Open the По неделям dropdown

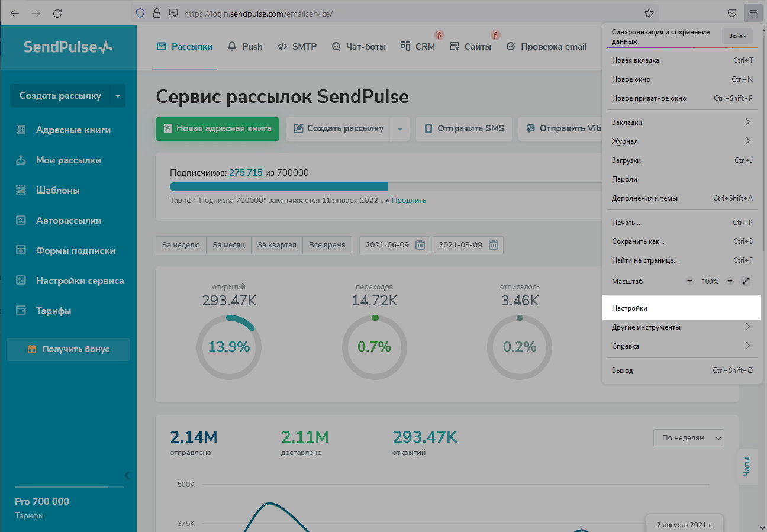(689, 438)
